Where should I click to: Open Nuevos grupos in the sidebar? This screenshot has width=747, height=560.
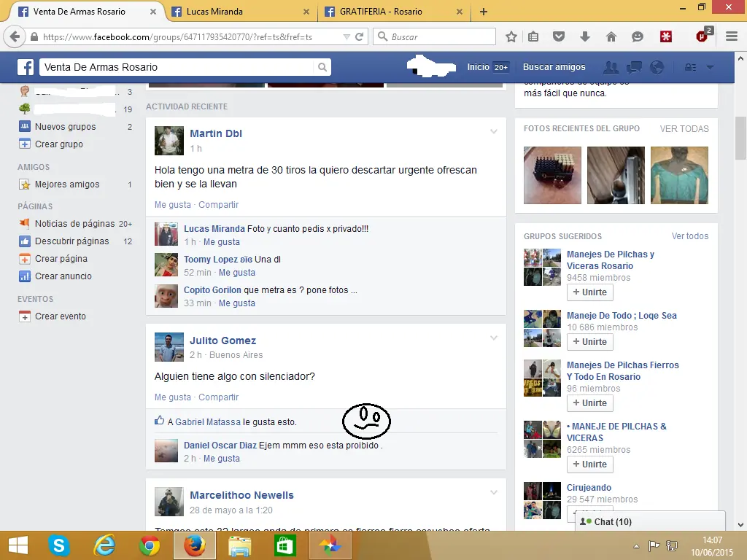(x=65, y=127)
